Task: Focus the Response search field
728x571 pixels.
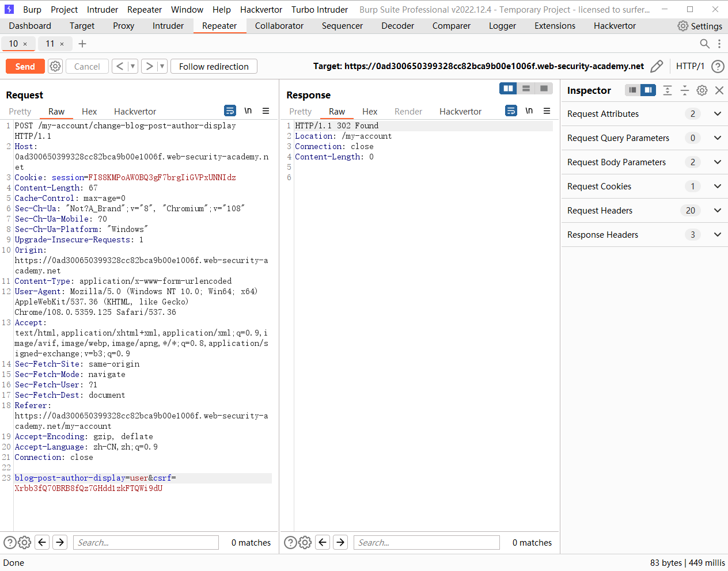Action: [x=427, y=542]
